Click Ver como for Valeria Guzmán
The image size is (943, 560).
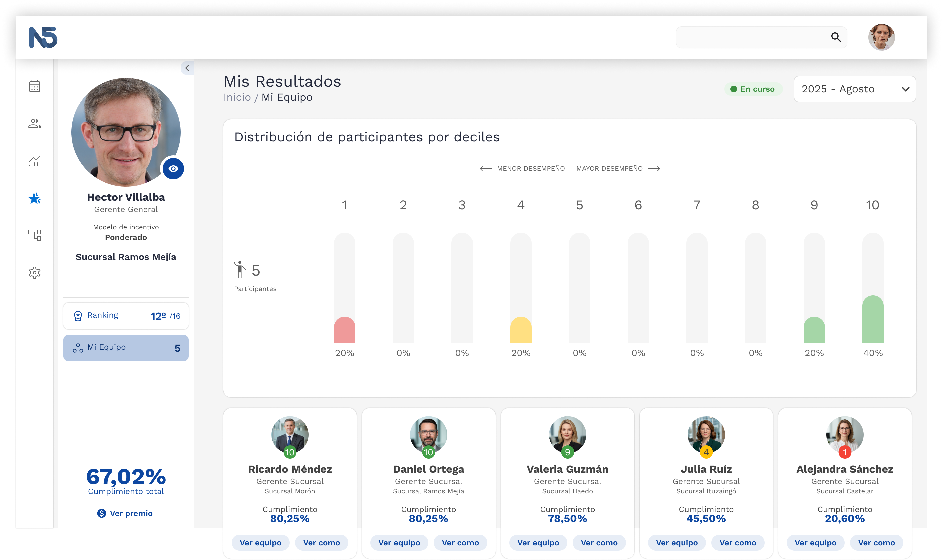click(599, 543)
